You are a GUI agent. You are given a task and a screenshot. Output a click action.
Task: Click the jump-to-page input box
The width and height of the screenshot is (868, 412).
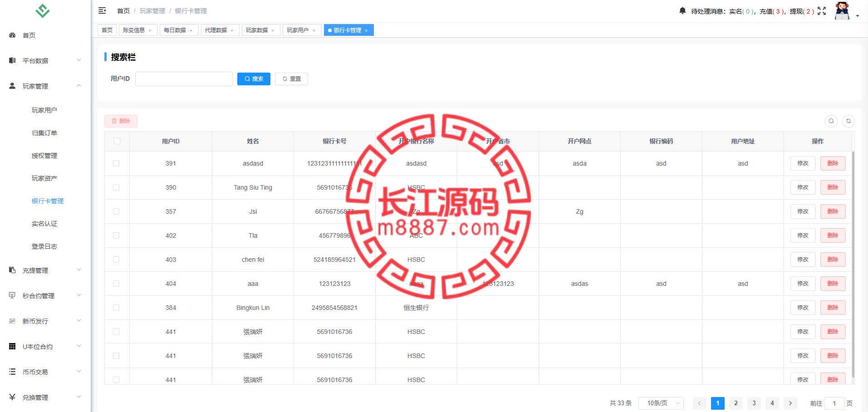coord(834,403)
